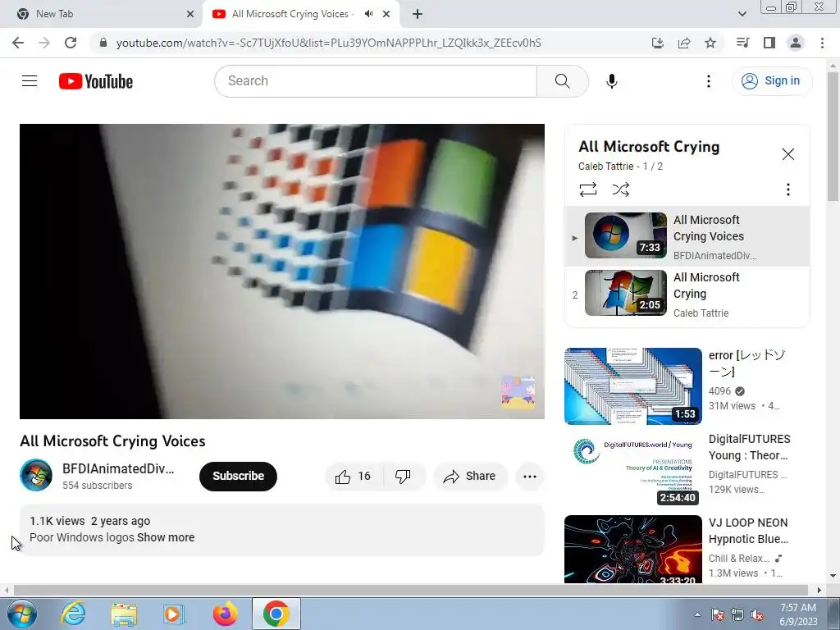Toggle the Chrome side panel
This screenshot has width=840, height=630.
(769, 43)
